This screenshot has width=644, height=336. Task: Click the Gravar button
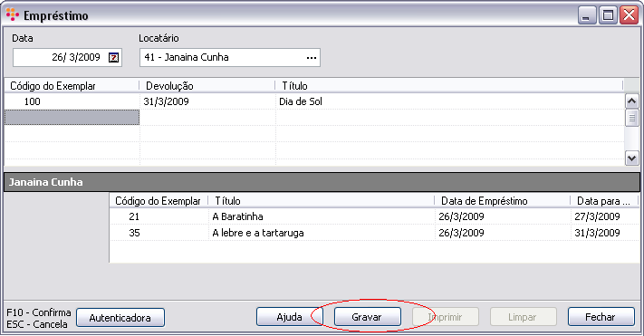click(367, 317)
